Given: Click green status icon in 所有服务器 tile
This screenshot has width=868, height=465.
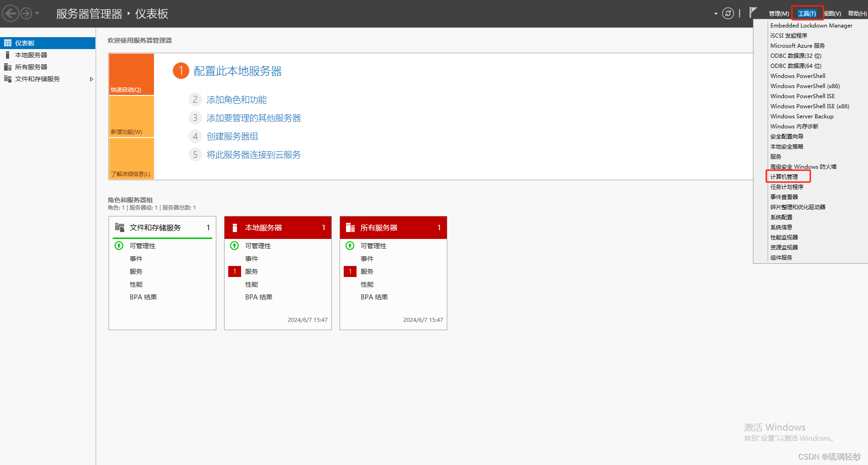Looking at the screenshot, I should tap(350, 245).
